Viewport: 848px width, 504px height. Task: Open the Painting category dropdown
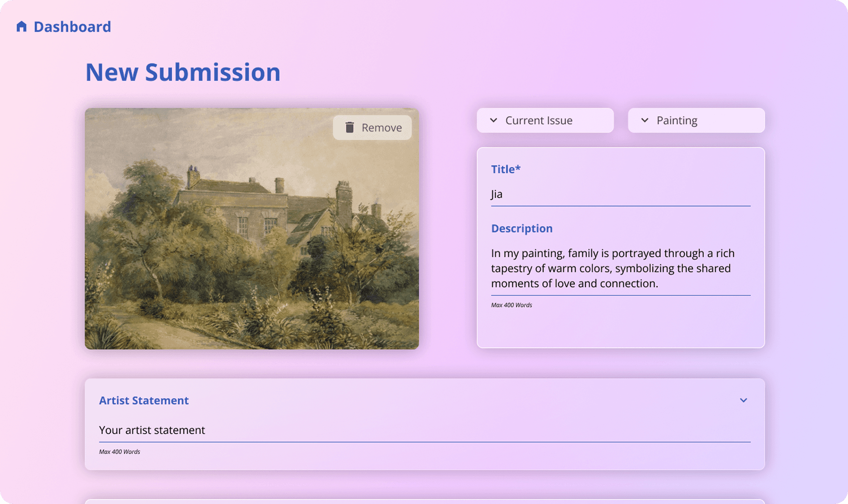pyautogui.click(x=696, y=120)
